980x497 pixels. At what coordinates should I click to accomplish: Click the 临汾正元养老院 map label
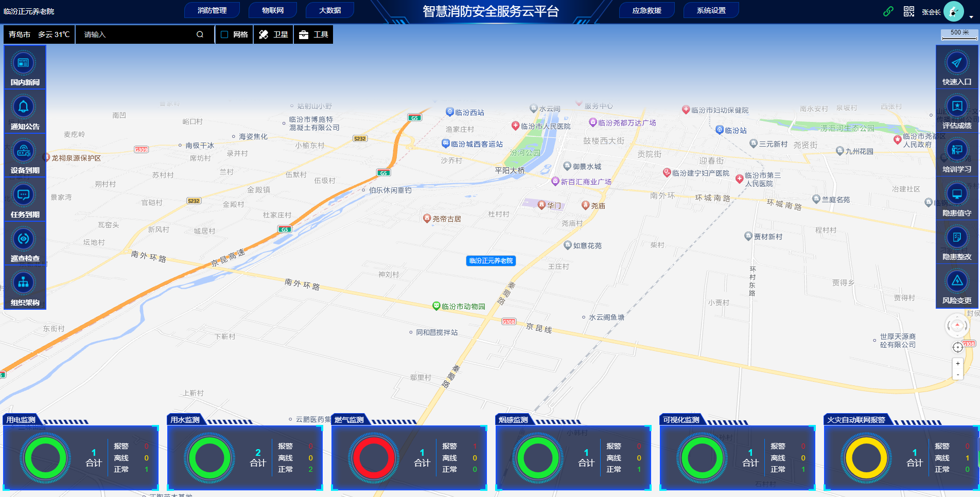pyautogui.click(x=491, y=261)
